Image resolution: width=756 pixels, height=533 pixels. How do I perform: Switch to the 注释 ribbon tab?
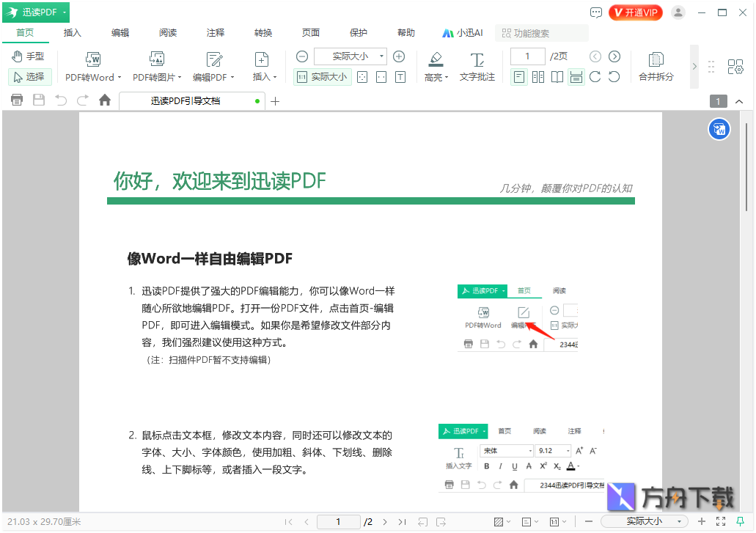[x=216, y=33]
